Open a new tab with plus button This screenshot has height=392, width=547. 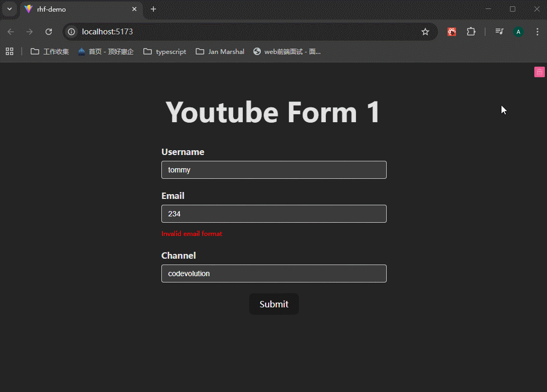point(153,9)
